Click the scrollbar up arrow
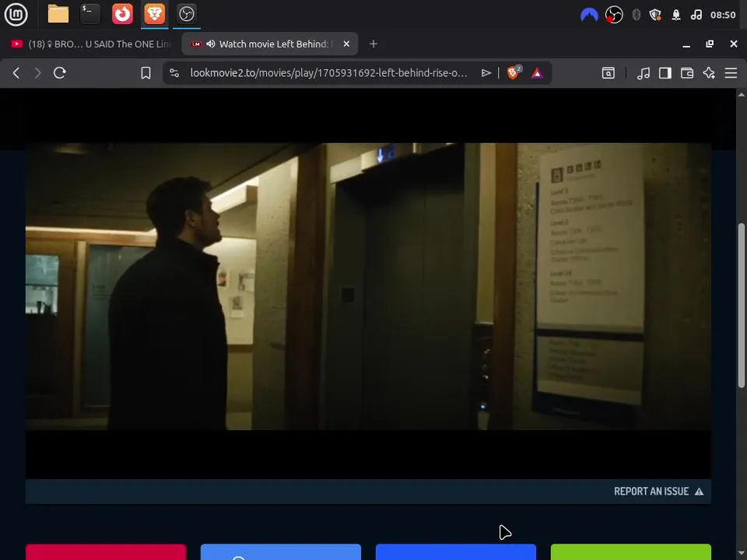 click(x=742, y=94)
